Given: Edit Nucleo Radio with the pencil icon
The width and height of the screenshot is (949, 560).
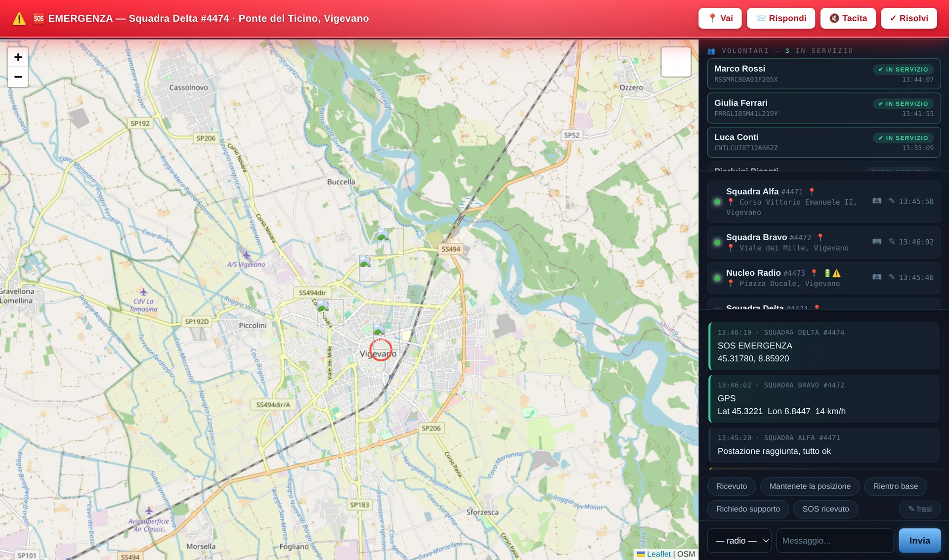Looking at the screenshot, I should 892,277.
